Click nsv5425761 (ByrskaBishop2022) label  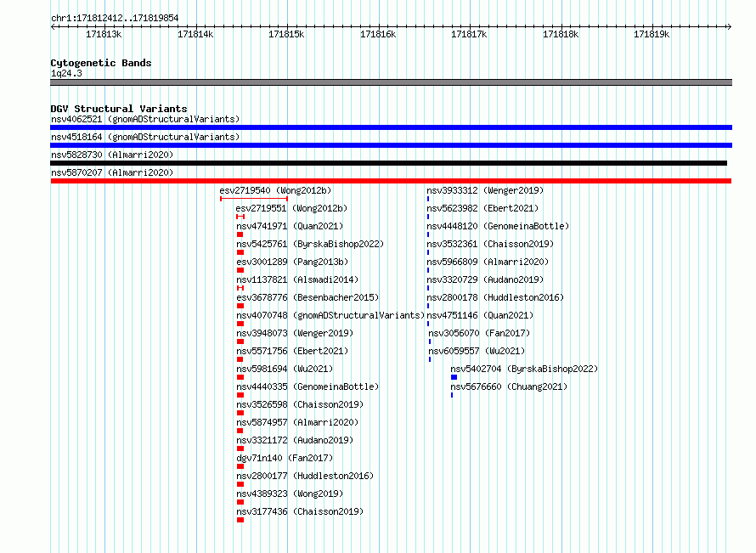coord(310,244)
